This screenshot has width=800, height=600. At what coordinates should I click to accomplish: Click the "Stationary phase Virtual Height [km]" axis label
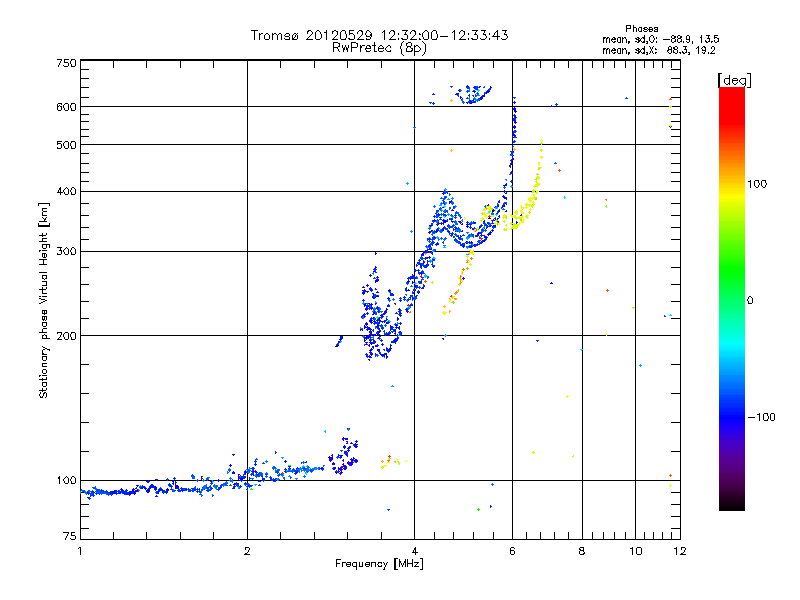[44, 300]
